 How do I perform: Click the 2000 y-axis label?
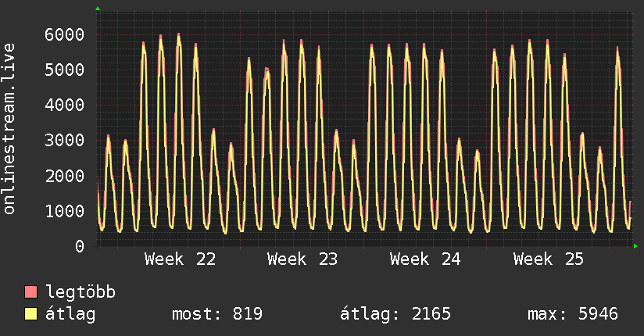[x=65, y=177]
